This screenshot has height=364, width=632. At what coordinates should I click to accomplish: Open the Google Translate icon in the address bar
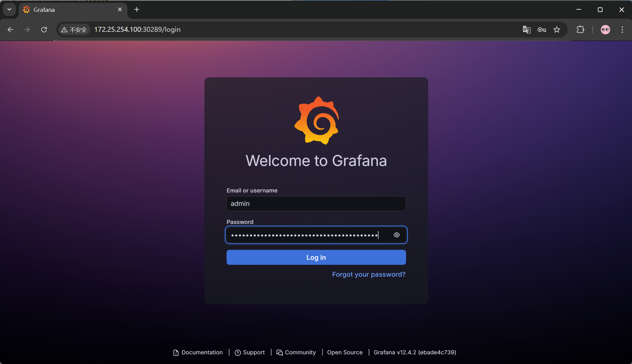[527, 30]
